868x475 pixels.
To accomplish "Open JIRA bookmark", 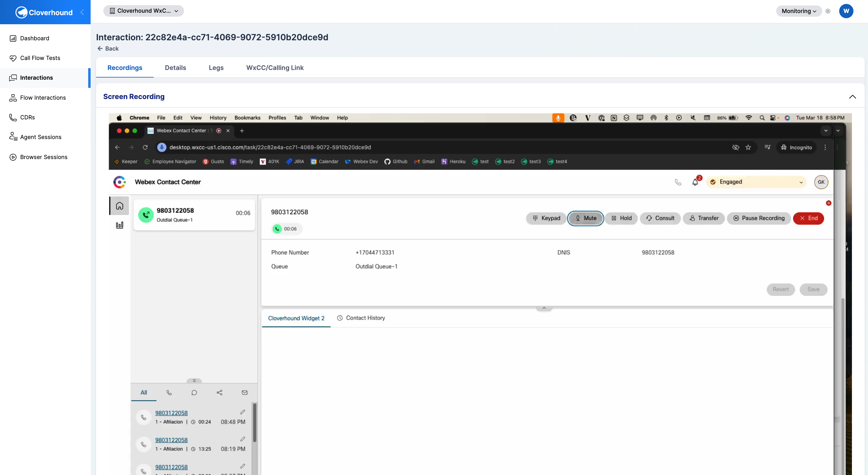I will tap(295, 161).
